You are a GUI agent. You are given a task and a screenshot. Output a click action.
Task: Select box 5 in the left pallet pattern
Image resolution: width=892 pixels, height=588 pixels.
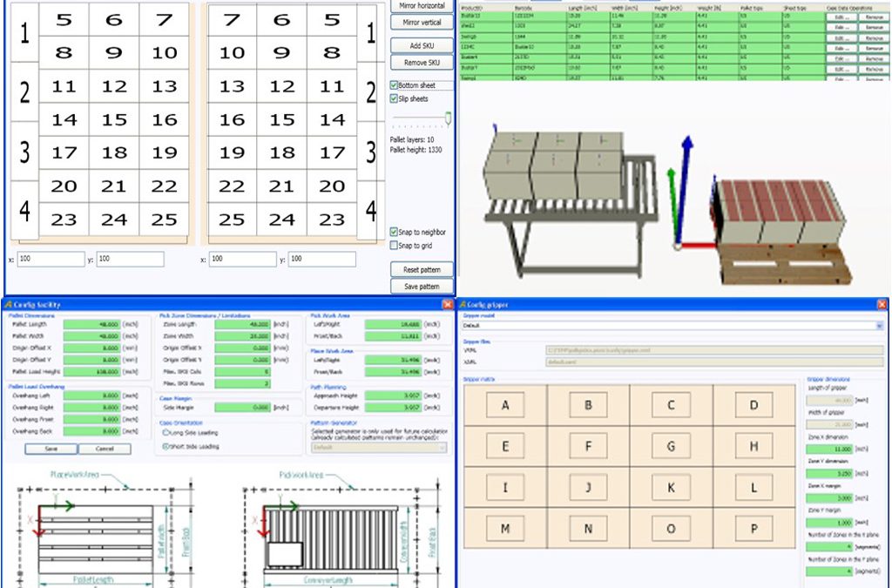point(64,20)
